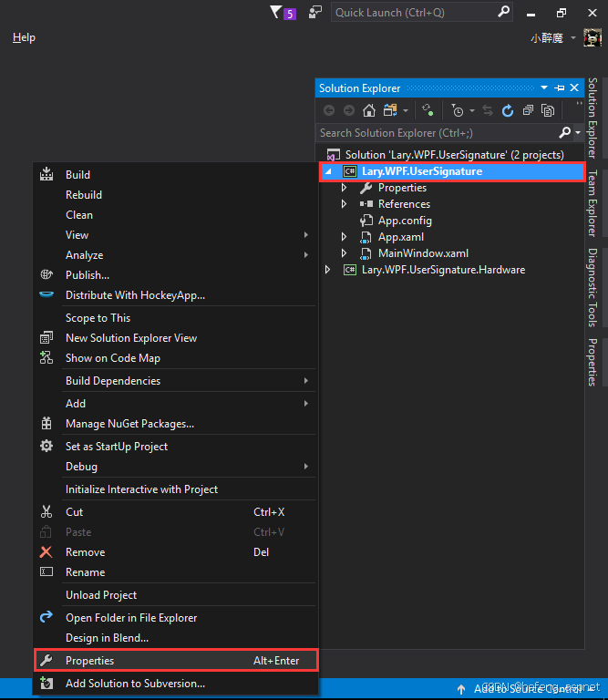Choose Remove from the context menu
This screenshot has height=700, width=608.
[x=175, y=552]
